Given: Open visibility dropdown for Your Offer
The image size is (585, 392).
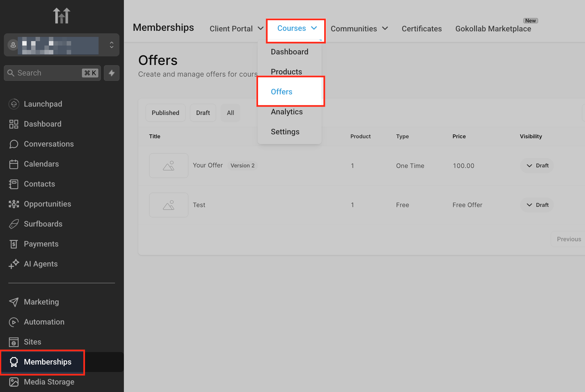Looking at the screenshot, I should pyautogui.click(x=537, y=166).
